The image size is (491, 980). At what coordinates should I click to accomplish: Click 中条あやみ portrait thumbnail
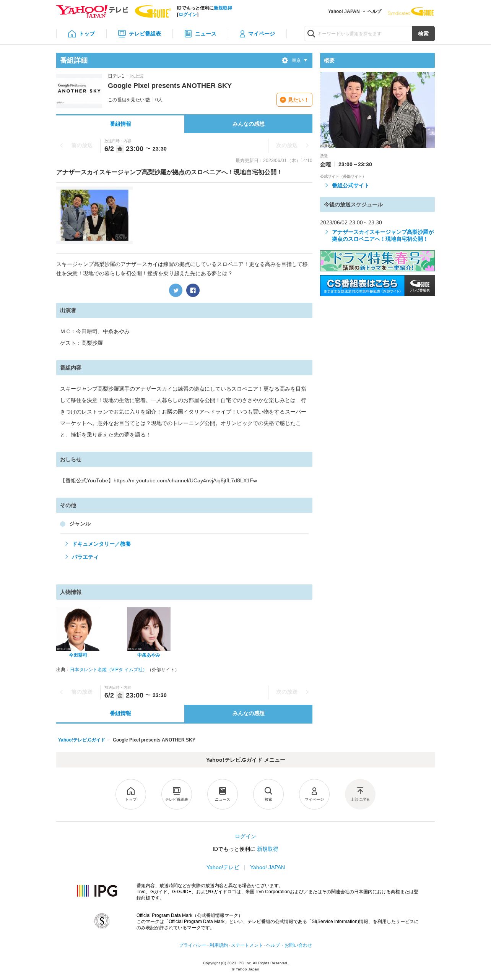(149, 629)
